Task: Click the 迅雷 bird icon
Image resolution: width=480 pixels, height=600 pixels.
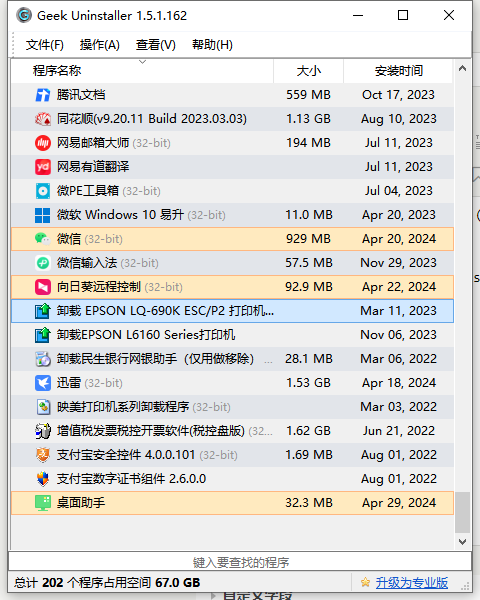Action: click(x=42, y=383)
